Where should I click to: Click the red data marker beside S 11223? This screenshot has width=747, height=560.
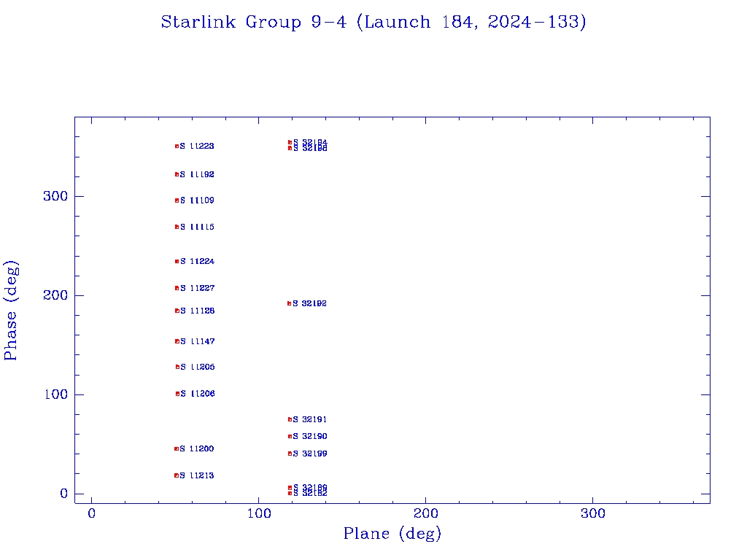[177, 146]
